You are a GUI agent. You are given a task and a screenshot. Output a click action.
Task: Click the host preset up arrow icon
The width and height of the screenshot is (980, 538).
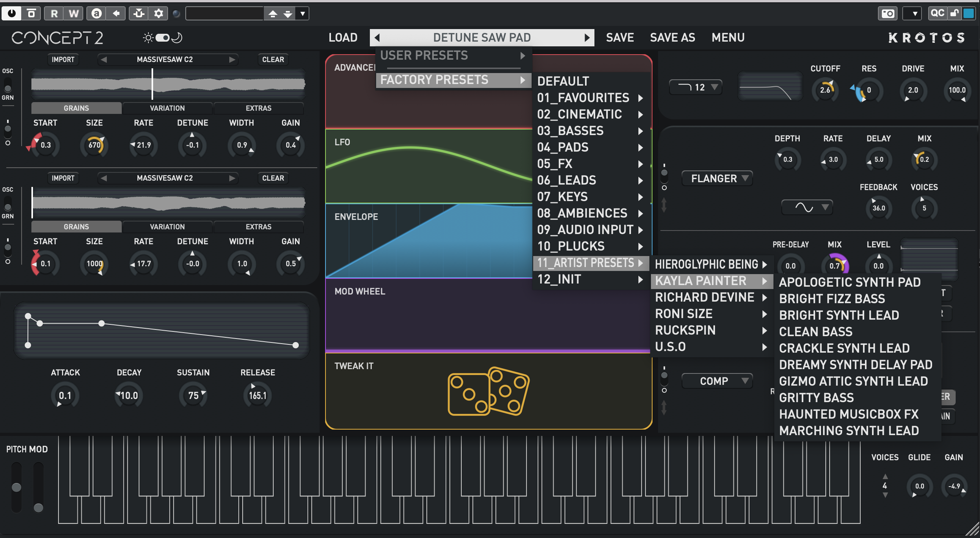[x=273, y=14]
